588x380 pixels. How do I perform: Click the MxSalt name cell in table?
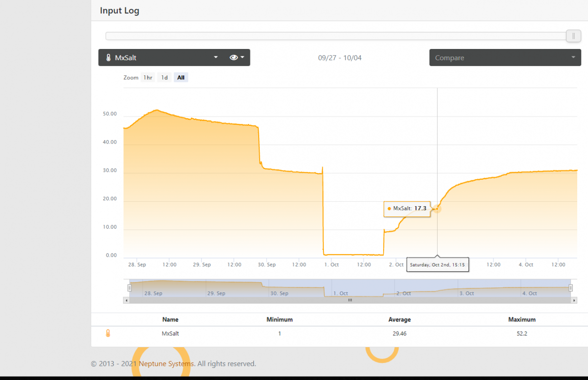(170, 333)
